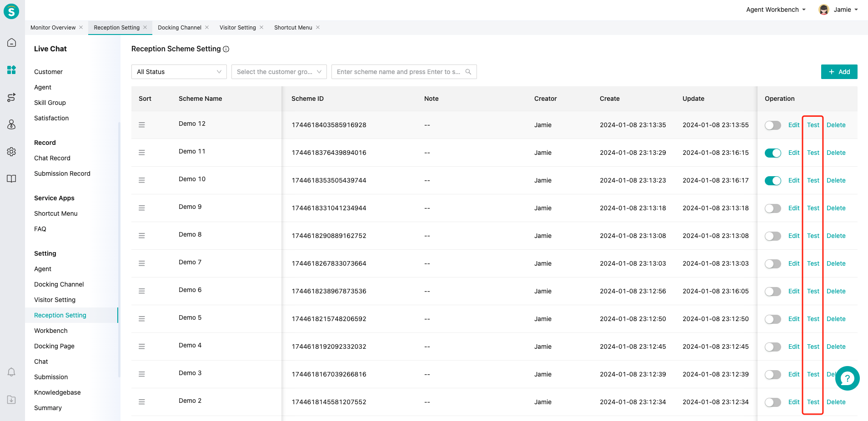The height and width of the screenshot is (421, 868).
Task: Expand the Agent Workbench menu
Action: coord(776,10)
